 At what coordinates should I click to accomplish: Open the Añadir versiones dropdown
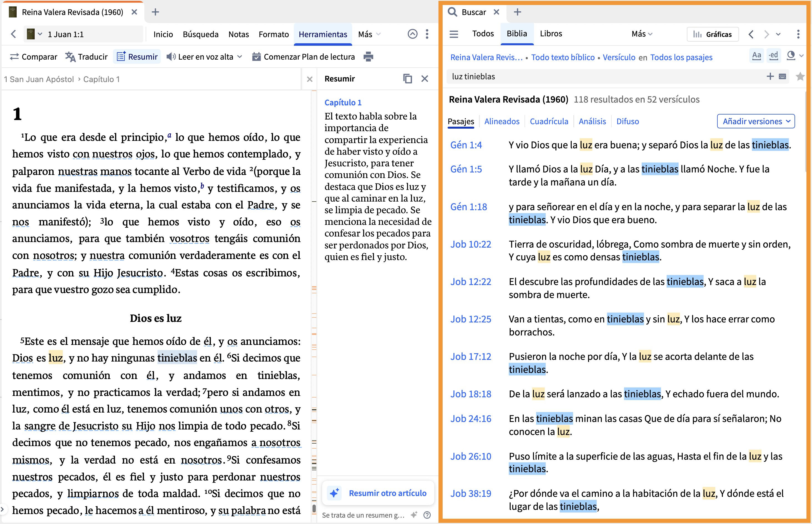coord(756,121)
